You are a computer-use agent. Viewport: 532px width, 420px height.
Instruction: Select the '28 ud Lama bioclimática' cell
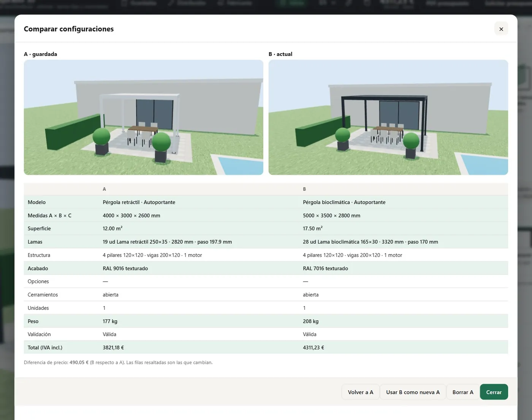coord(370,242)
